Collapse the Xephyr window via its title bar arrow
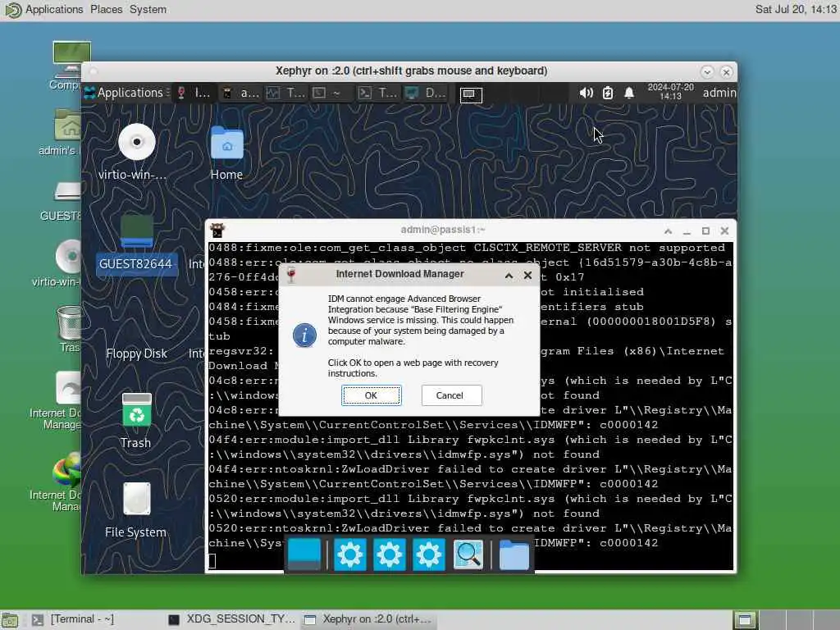 click(x=706, y=72)
